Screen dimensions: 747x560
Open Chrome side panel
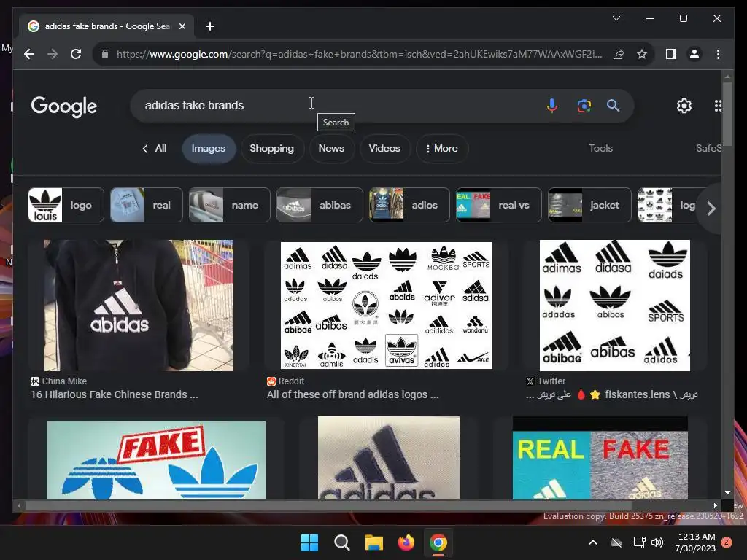(x=671, y=54)
